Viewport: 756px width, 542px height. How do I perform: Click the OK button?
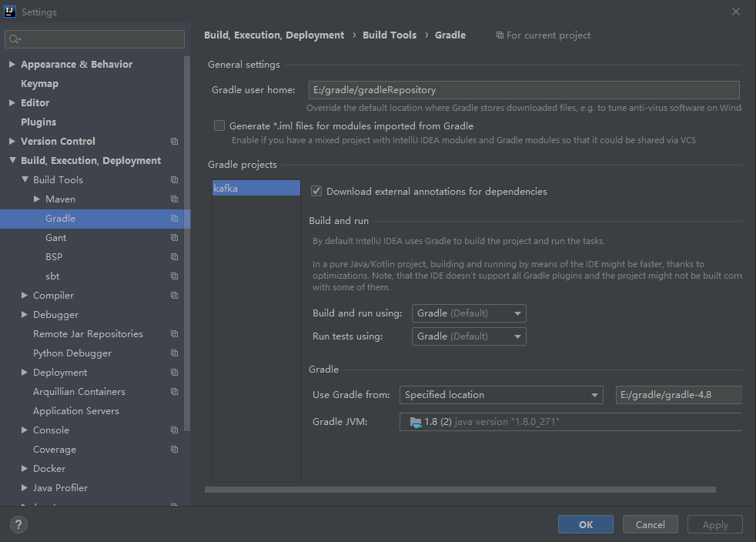pos(586,524)
